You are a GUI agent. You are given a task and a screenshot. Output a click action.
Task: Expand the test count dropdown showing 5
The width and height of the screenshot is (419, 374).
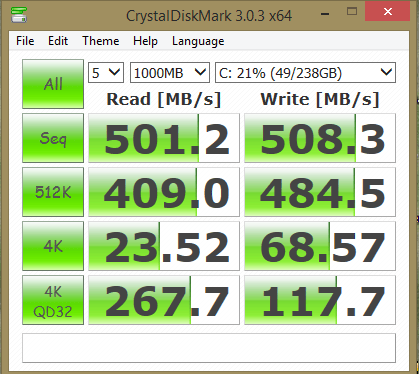click(106, 72)
